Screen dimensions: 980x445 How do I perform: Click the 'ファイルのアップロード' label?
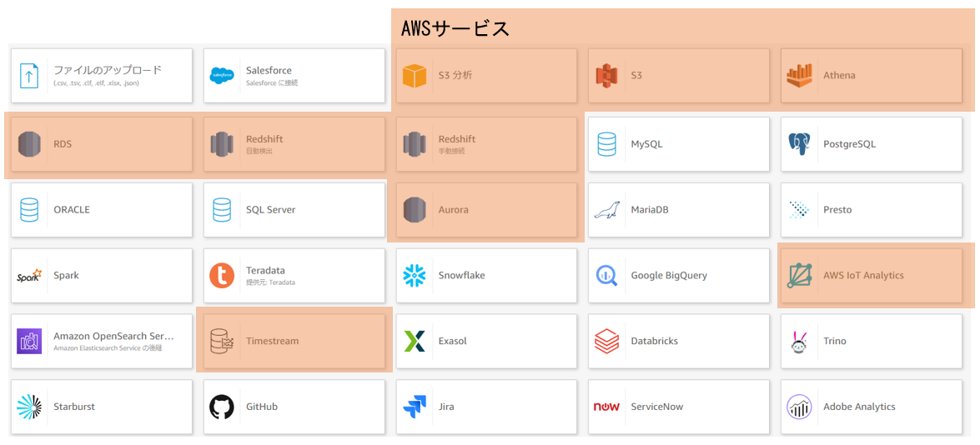(108, 70)
